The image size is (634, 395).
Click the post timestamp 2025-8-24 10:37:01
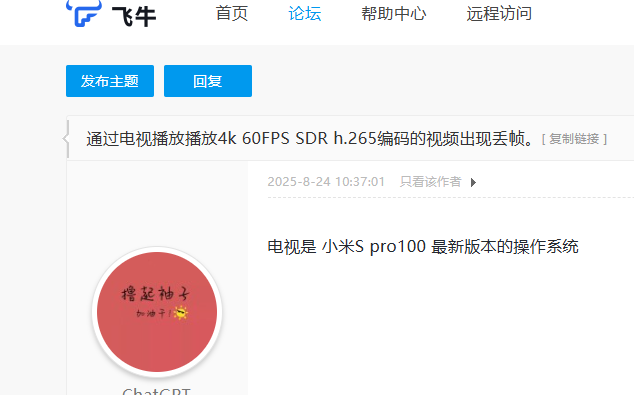point(326,182)
